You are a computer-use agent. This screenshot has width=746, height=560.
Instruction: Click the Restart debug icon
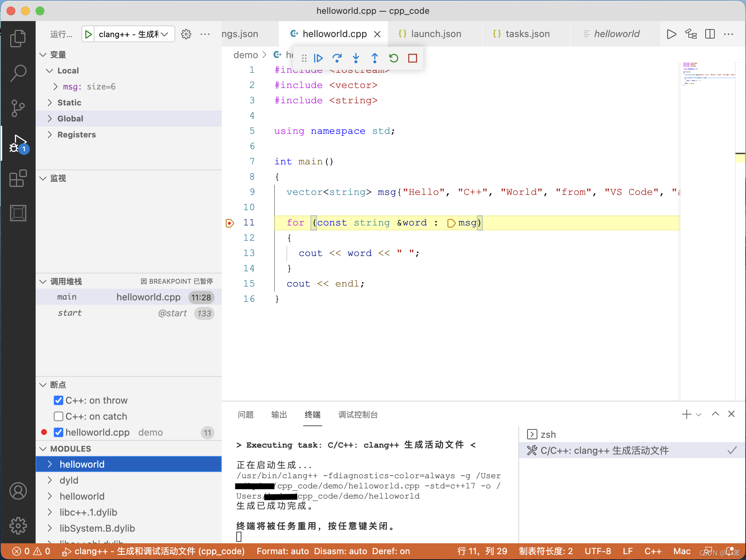pyautogui.click(x=394, y=58)
